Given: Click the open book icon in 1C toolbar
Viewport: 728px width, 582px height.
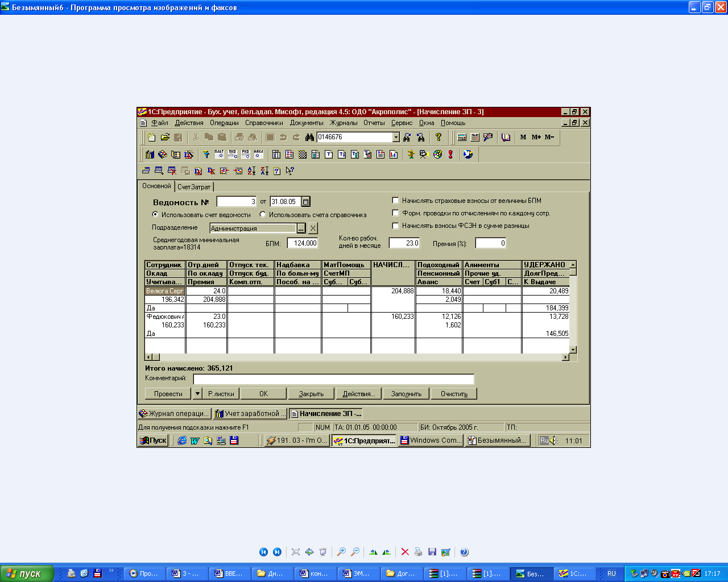Looking at the screenshot, I should point(506,137).
